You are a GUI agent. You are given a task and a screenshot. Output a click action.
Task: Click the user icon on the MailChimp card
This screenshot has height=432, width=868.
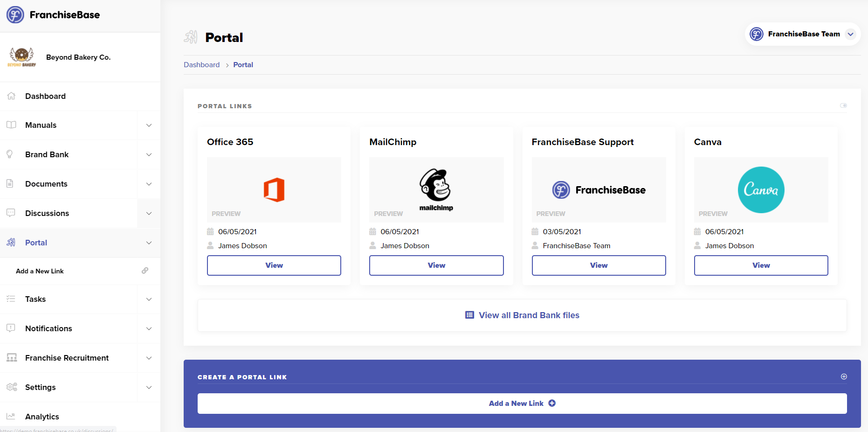[372, 245]
